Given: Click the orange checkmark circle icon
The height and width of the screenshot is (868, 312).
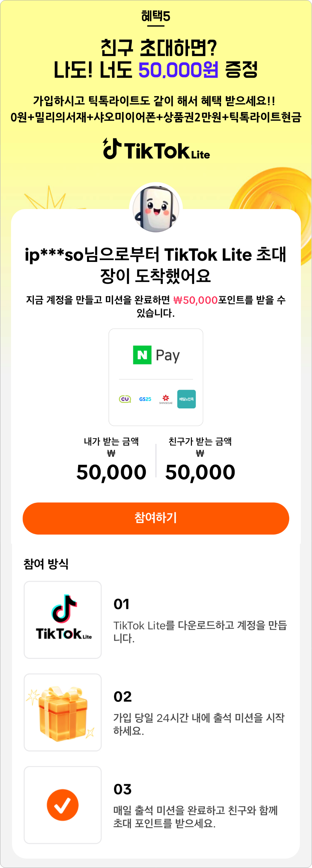Looking at the screenshot, I should coord(63,805).
